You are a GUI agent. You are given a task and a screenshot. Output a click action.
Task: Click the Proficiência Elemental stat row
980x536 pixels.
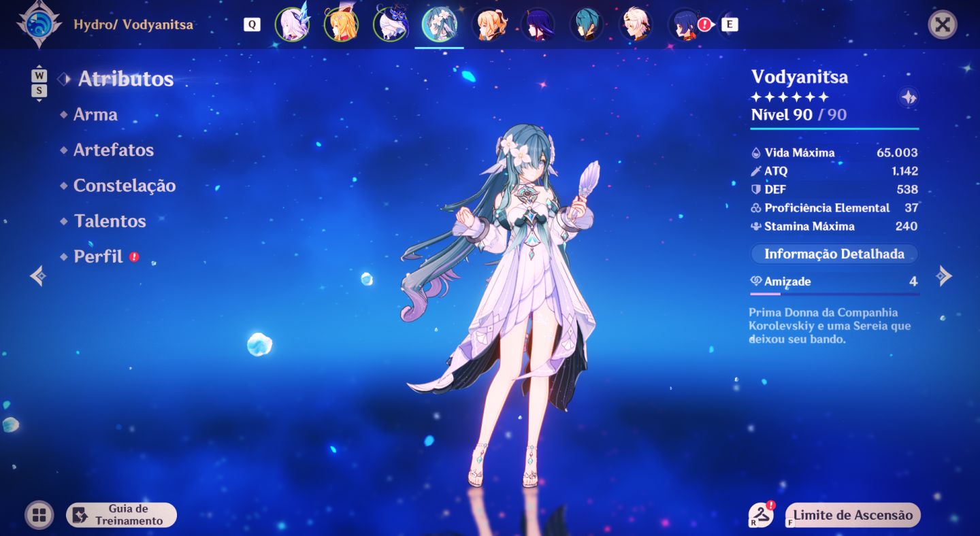[x=834, y=207]
